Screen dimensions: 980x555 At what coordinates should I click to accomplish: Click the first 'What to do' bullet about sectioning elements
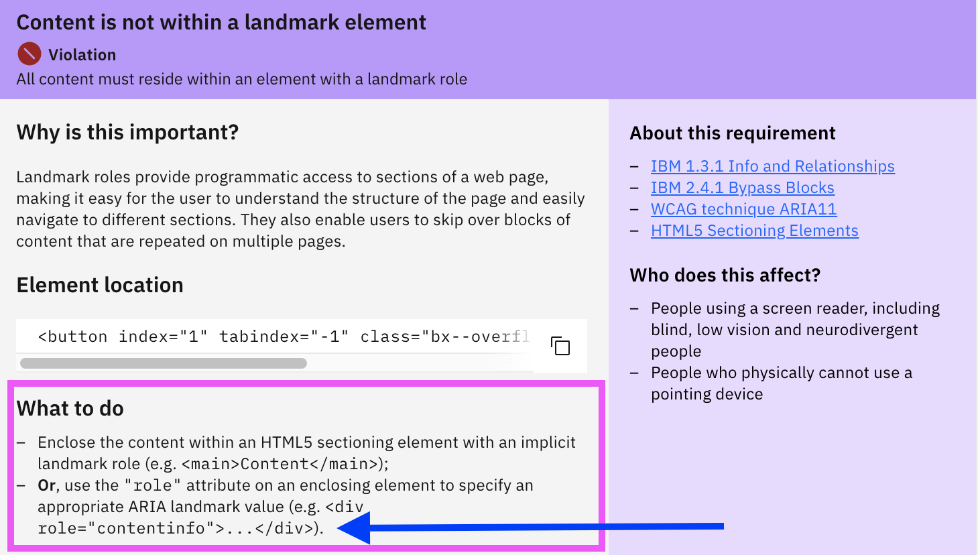pyautogui.click(x=307, y=452)
